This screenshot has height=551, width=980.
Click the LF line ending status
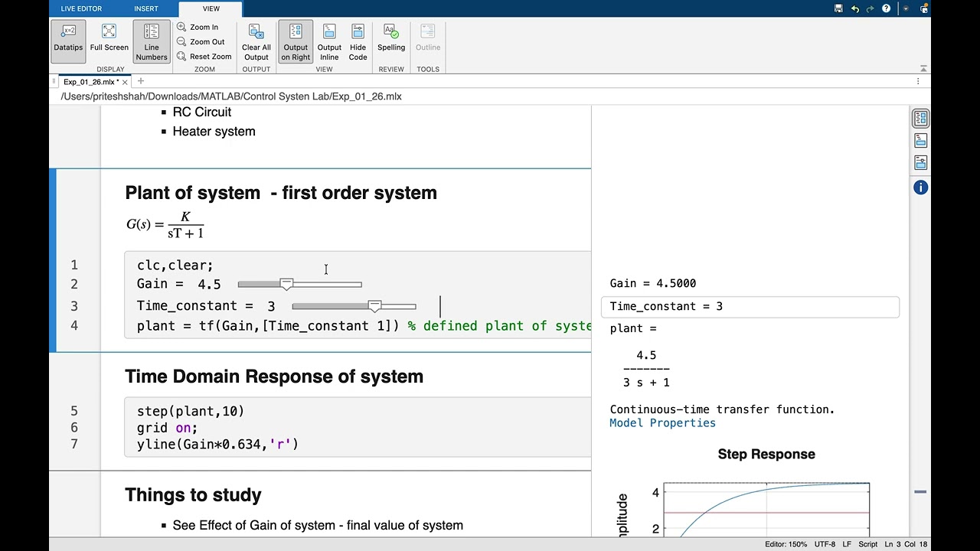pos(847,544)
